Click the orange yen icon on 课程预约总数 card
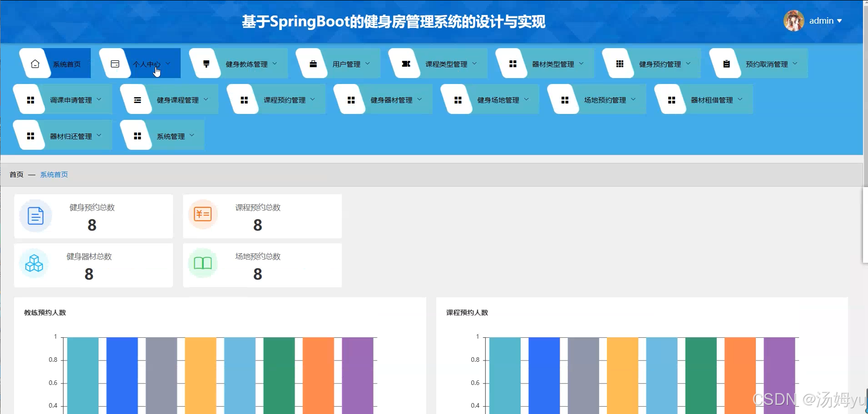 tap(202, 214)
